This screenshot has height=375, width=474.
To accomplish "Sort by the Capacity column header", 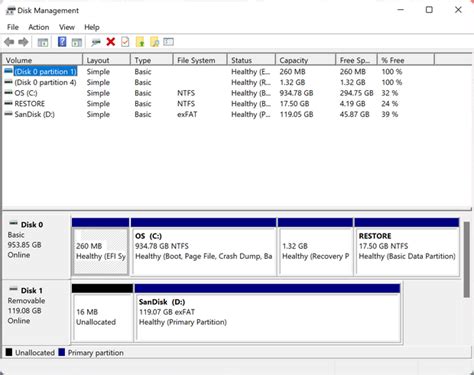I will (x=305, y=60).
